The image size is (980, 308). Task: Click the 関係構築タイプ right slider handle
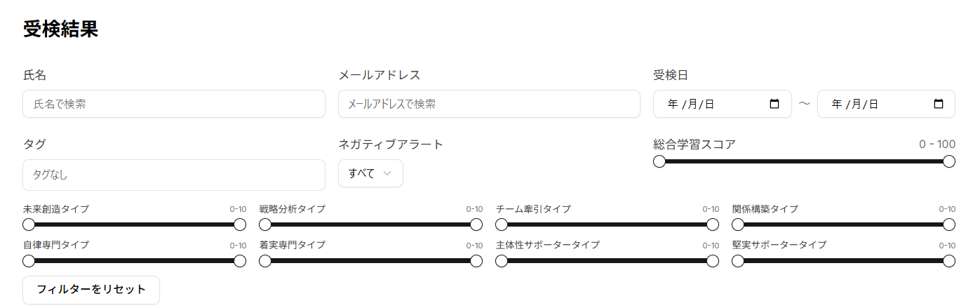tap(949, 225)
